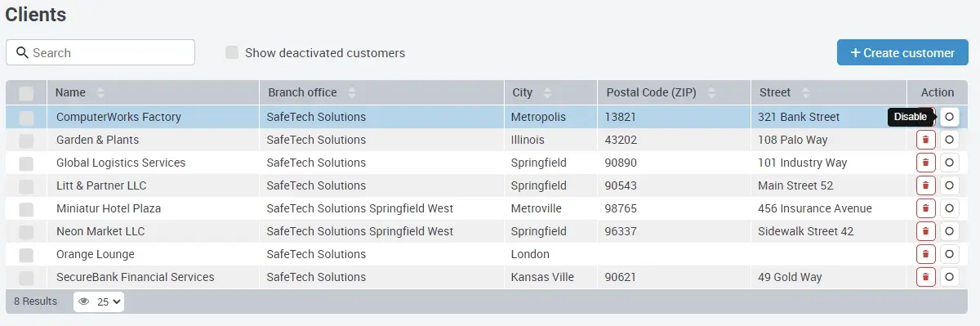Check the Litt & Partner LLC row checkbox
Screen dimensions: 980x326
[26, 185]
